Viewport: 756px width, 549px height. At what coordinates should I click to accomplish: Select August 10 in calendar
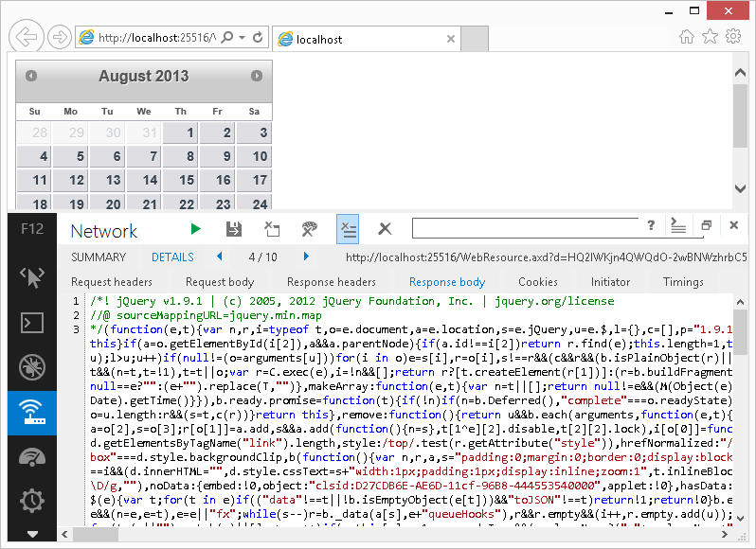254,156
